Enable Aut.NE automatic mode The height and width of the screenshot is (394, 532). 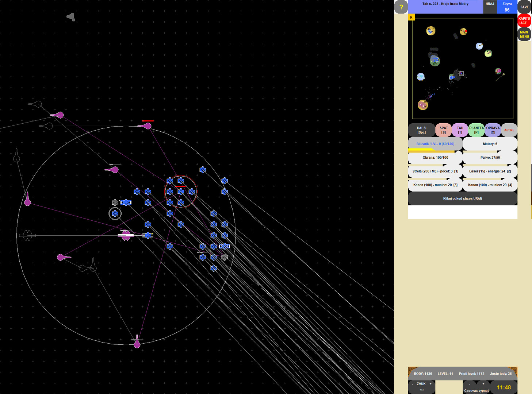[x=509, y=130]
